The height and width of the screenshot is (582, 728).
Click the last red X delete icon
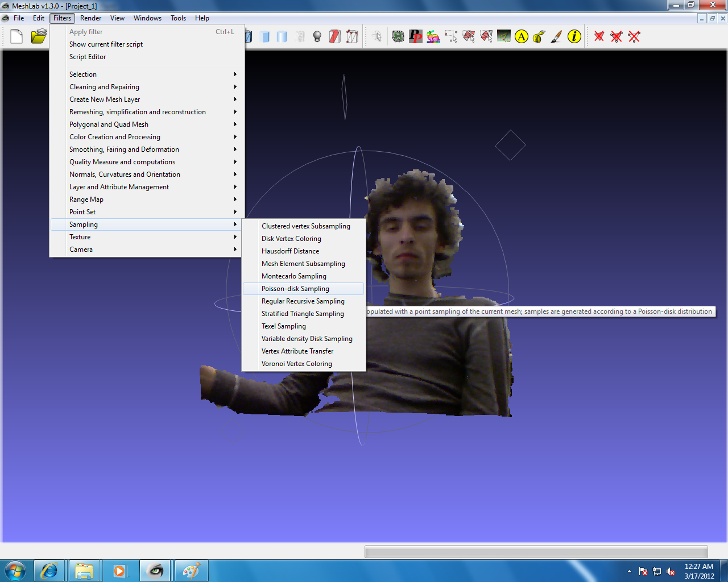pos(634,37)
